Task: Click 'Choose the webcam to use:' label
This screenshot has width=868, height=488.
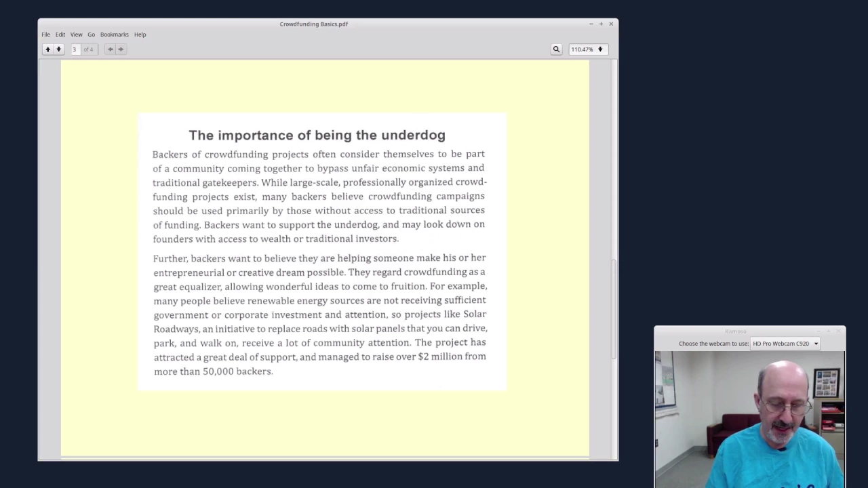Action: [713, 344]
